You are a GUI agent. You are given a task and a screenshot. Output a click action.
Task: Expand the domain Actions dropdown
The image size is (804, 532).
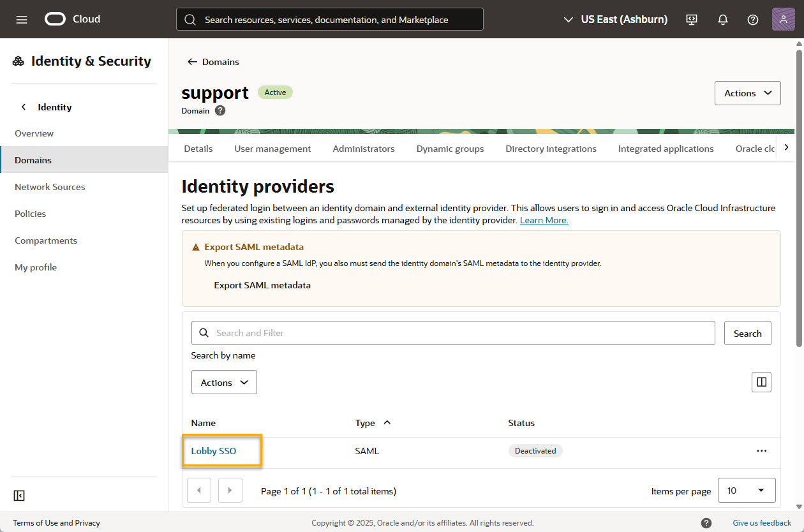(x=748, y=93)
